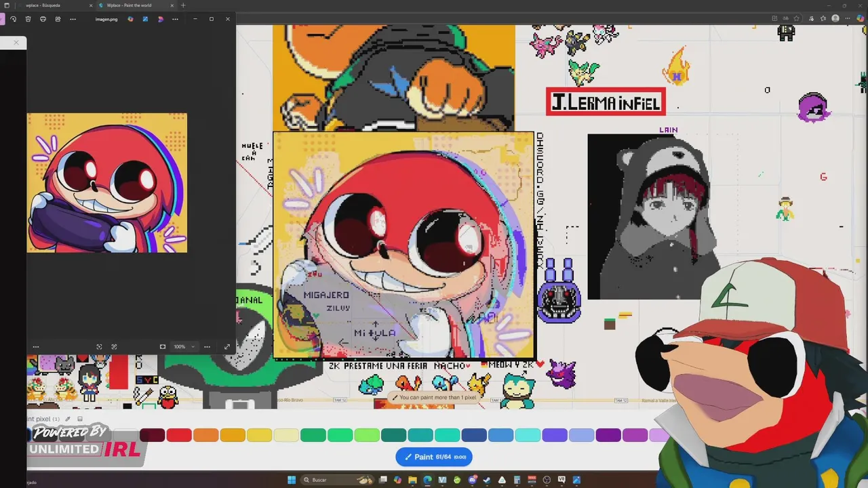Pick the lime green color swatch

pos(367,435)
